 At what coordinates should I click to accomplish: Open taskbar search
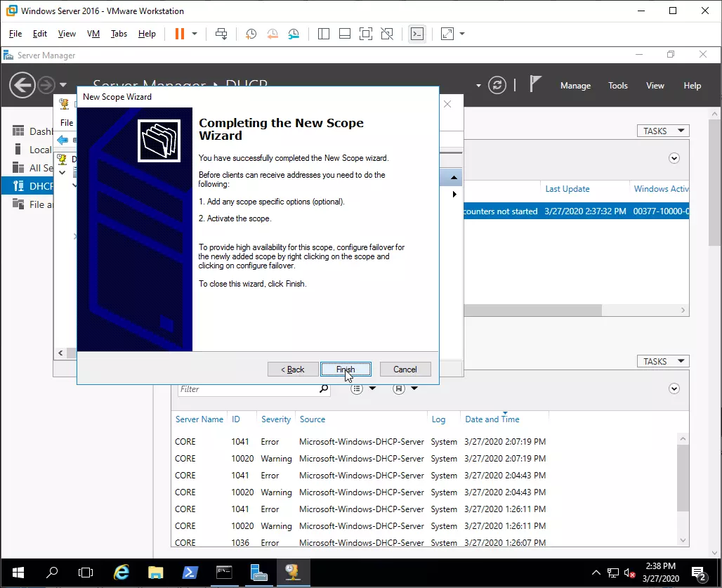pos(52,573)
